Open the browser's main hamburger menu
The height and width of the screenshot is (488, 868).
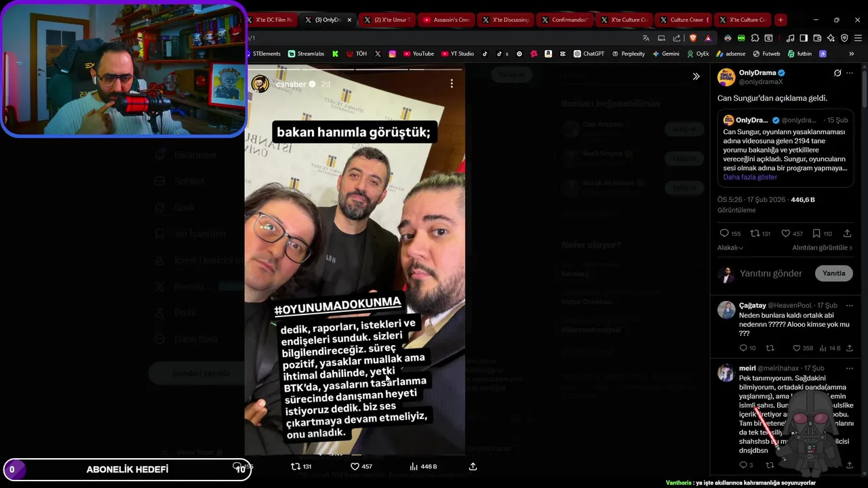(x=858, y=38)
